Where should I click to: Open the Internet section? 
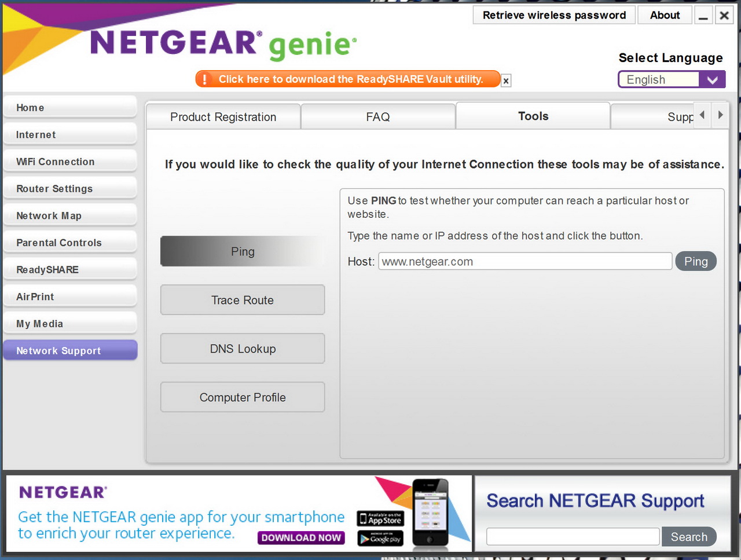click(x=70, y=135)
